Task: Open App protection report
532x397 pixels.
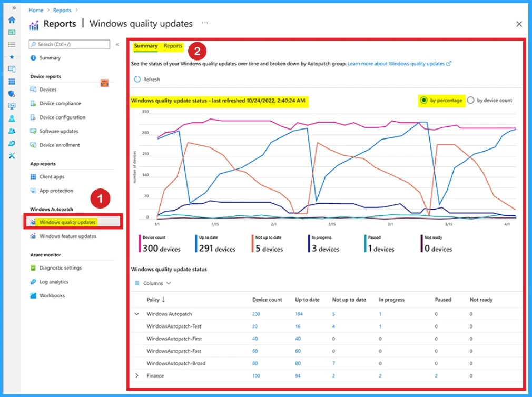Action: pos(56,191)
